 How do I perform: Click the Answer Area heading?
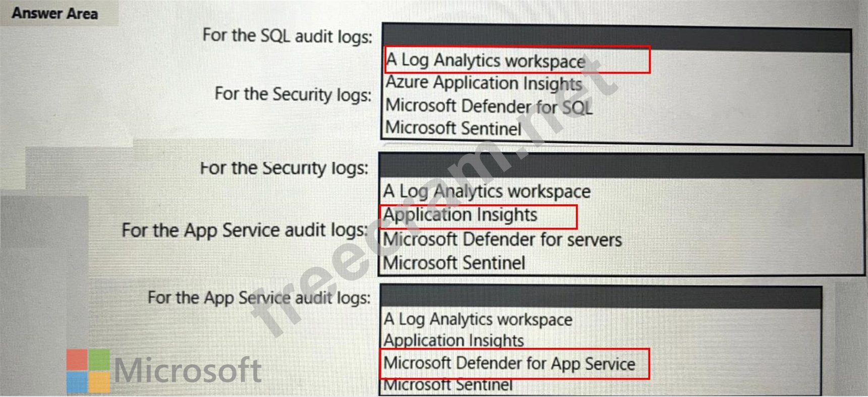[x=55, y=13]
